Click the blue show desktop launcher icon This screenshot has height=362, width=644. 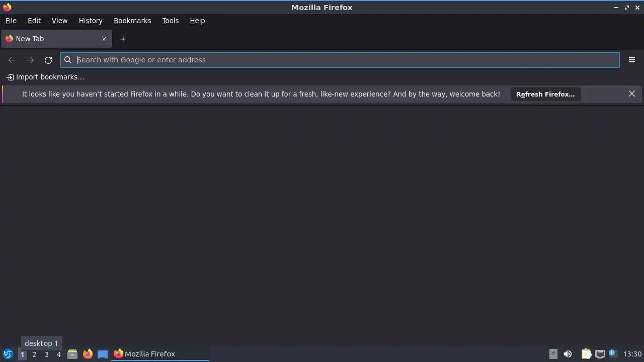click(x=103, y=354)
